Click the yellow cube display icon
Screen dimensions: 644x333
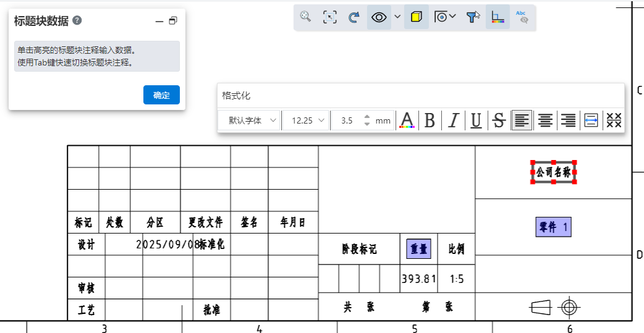(x=417, y=17)
